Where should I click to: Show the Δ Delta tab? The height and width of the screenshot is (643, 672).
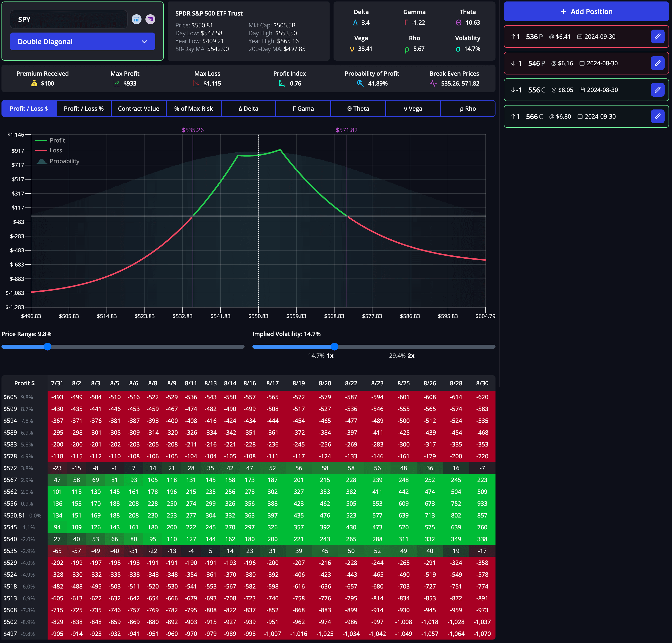(x=248, y=108)
